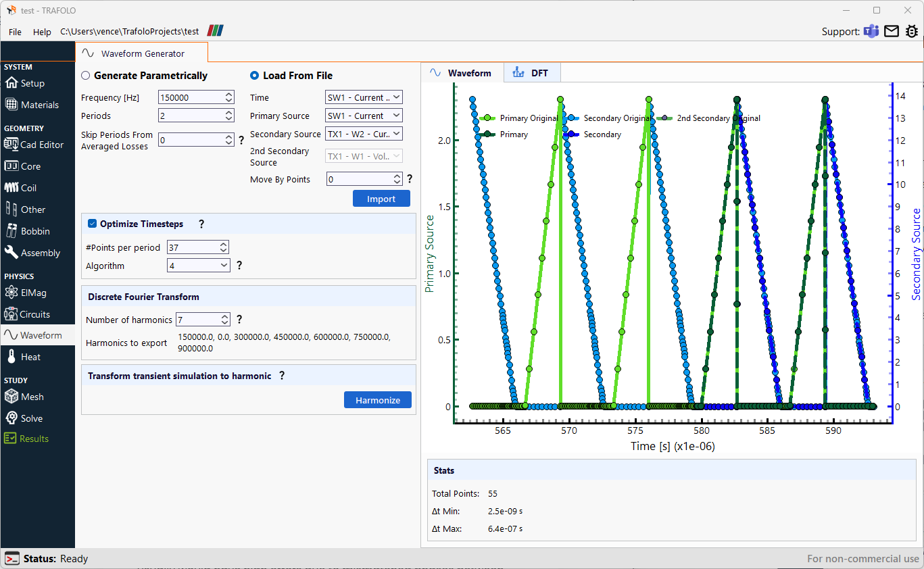Click the bug report icon

coord(912,31)
